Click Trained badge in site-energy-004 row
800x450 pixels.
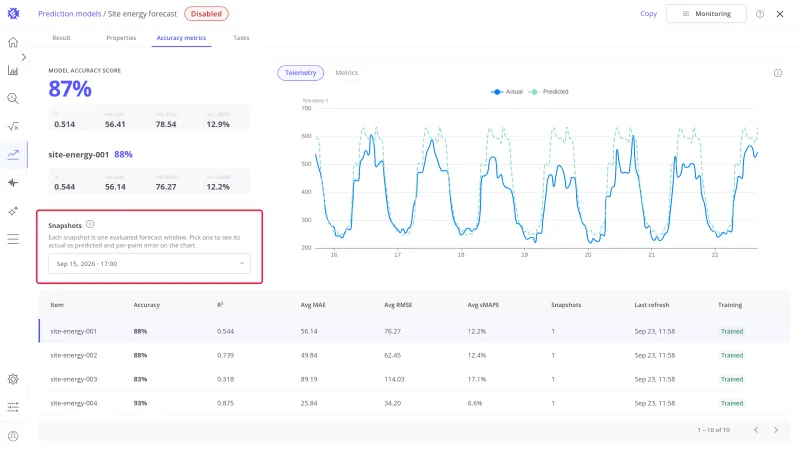(732, 403)
